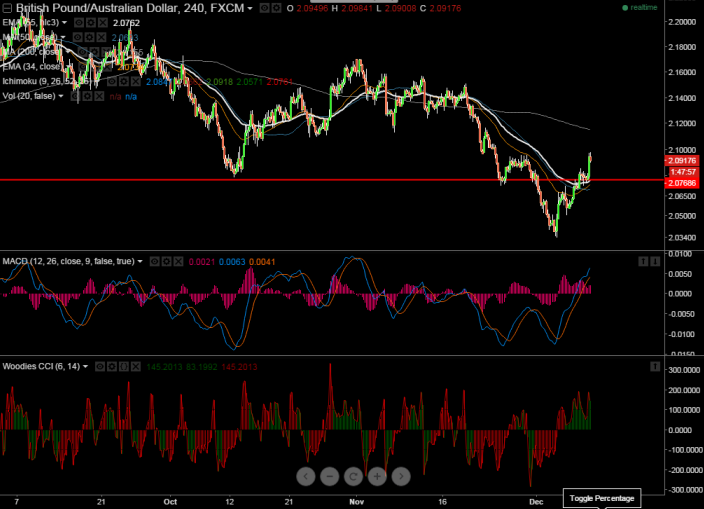
Task: Remove the Ichimoku indicator with X icon
Action: 136,81
